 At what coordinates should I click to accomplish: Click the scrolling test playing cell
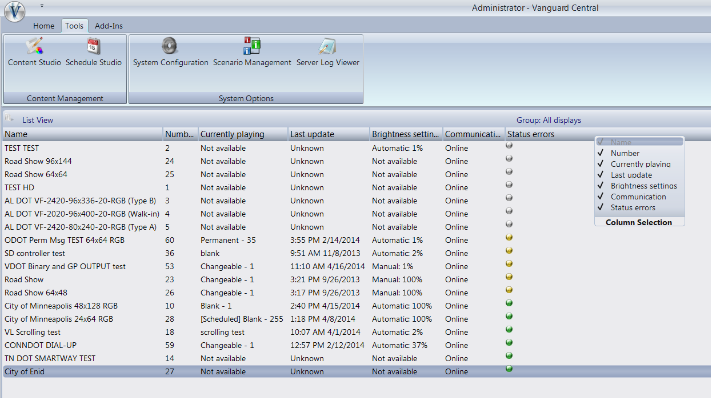click(x=222, y=332)
